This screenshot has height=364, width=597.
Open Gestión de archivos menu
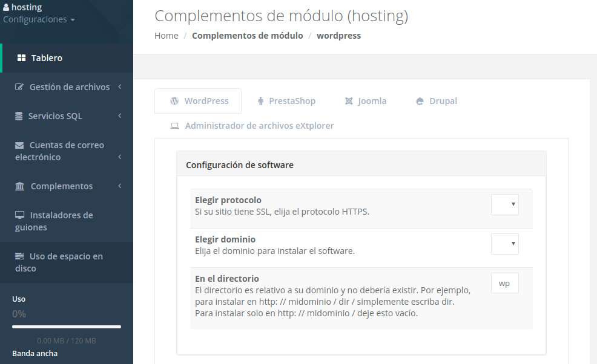point(67,87)
